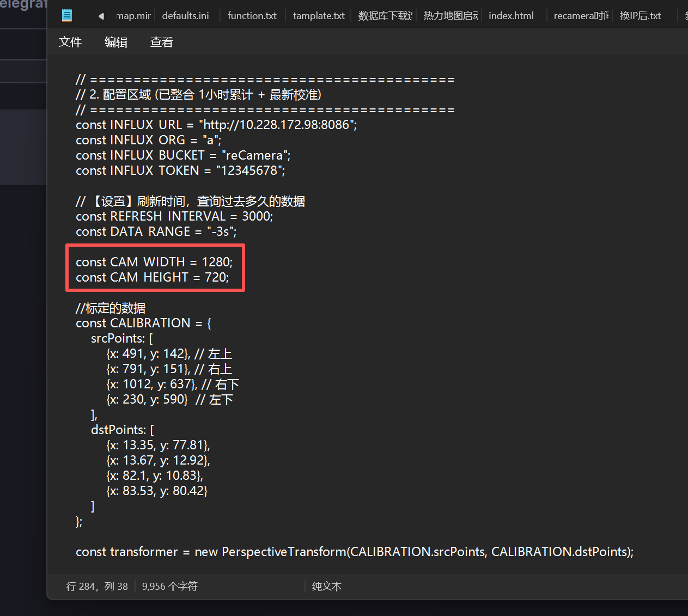Open the 数据库下载 tab
Screen dimensions: 688x616
[385, 16]
